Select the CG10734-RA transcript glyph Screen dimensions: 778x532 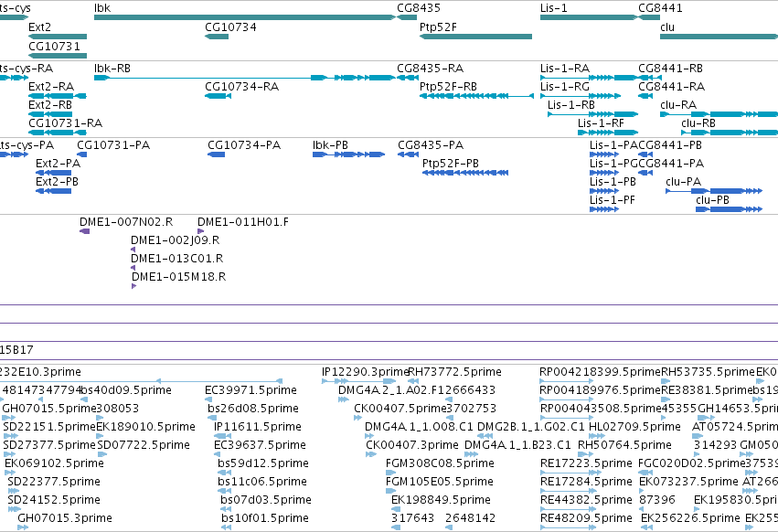(218, 96)
